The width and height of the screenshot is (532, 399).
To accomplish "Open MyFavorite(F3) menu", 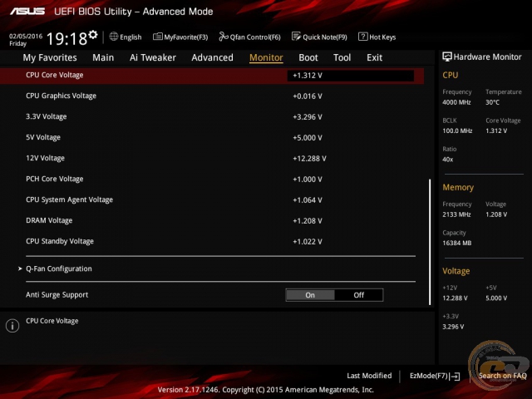I will 180,37.
